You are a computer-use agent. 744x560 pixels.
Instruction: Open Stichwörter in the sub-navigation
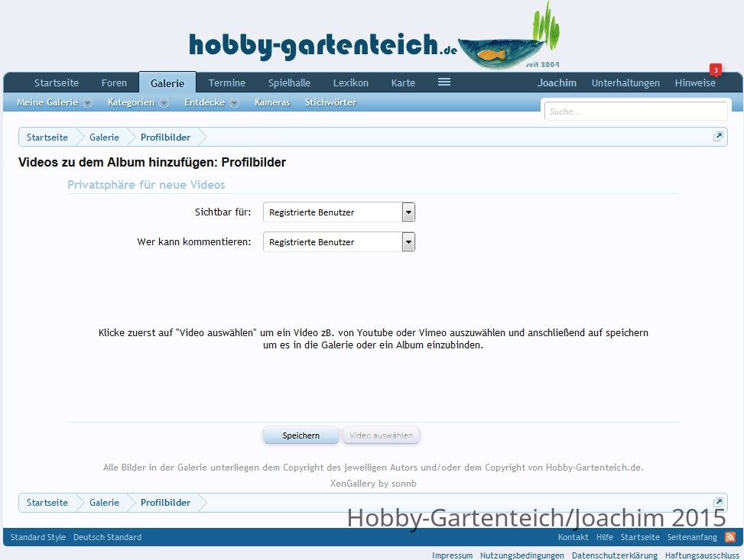(x=330, y=102)
